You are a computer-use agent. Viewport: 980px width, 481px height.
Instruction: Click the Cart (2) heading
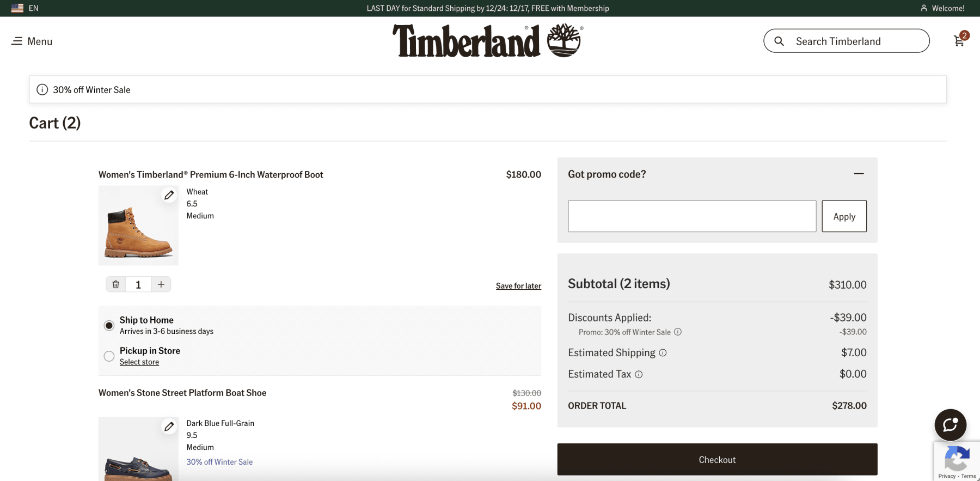tap(55, 123)
